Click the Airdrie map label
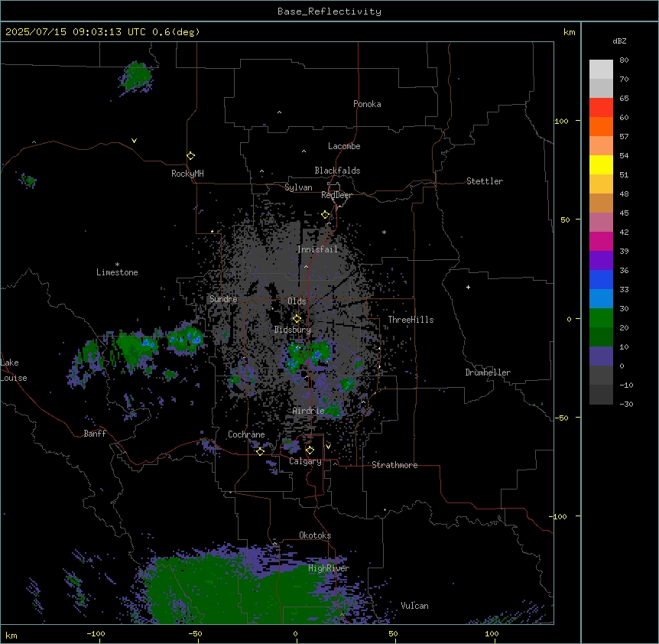 coord(308,411)
